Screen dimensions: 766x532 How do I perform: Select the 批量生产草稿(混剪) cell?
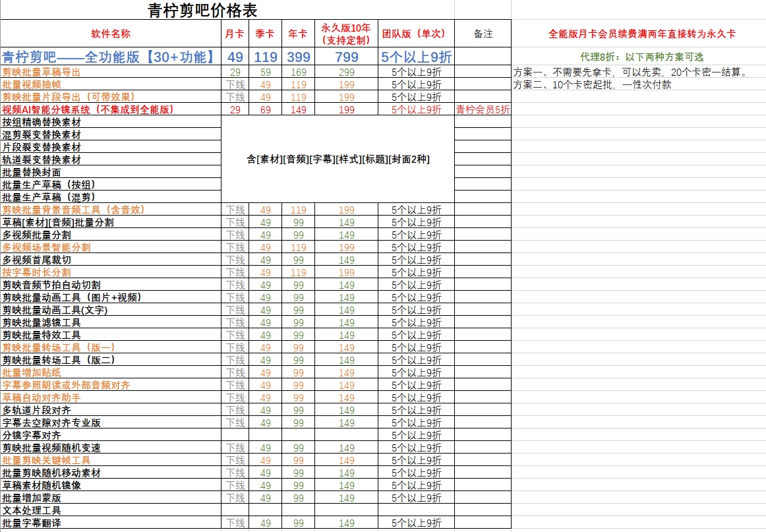tap(111, 197)
